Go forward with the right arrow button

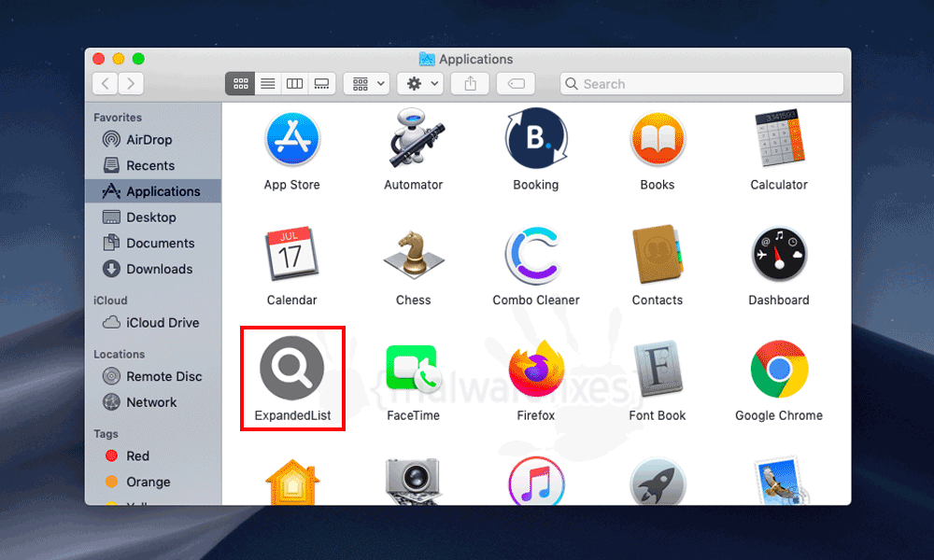tap(131, 83)
